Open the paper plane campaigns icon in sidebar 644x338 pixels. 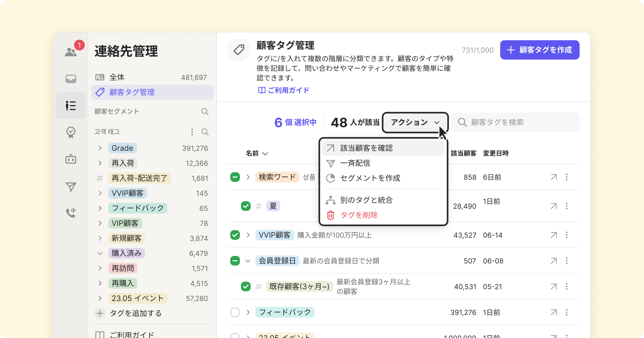[71, 186]
